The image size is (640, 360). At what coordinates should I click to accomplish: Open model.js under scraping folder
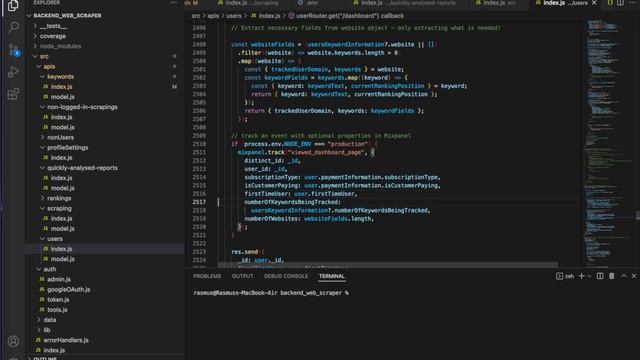coord(62,229)
